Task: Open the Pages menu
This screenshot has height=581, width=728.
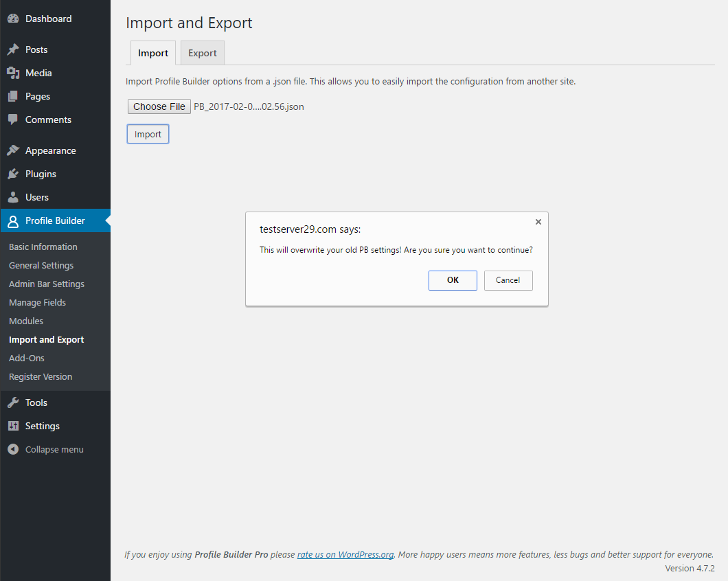Action: coord(38,96)
